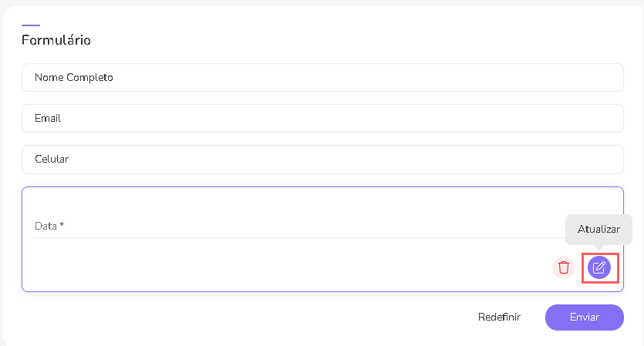Click the red trash delete icon

pos(564,267)
